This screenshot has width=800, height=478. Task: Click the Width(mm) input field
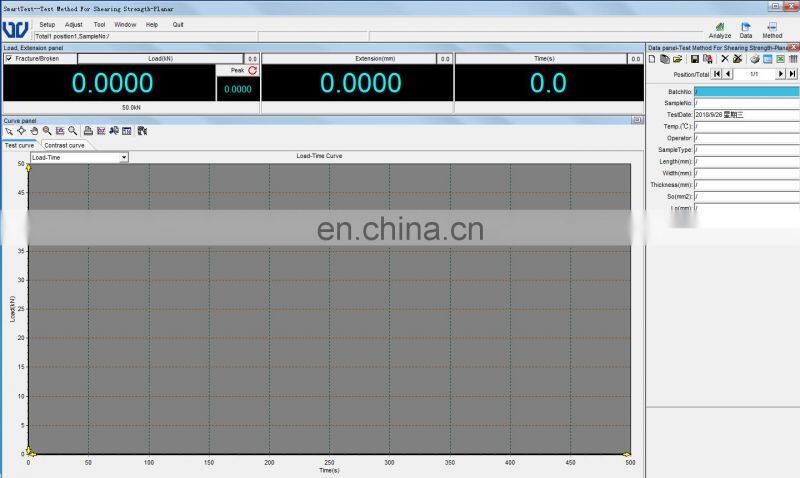click(x=747, y=173)
